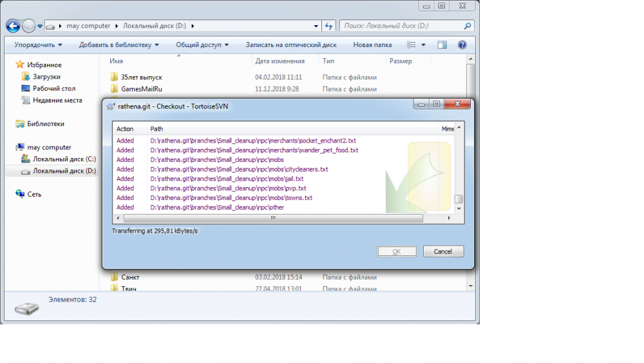The width and height of the screenshot is (644, 363).
Task: Click the Back navigation arrow button
Action: coord(13,26)
